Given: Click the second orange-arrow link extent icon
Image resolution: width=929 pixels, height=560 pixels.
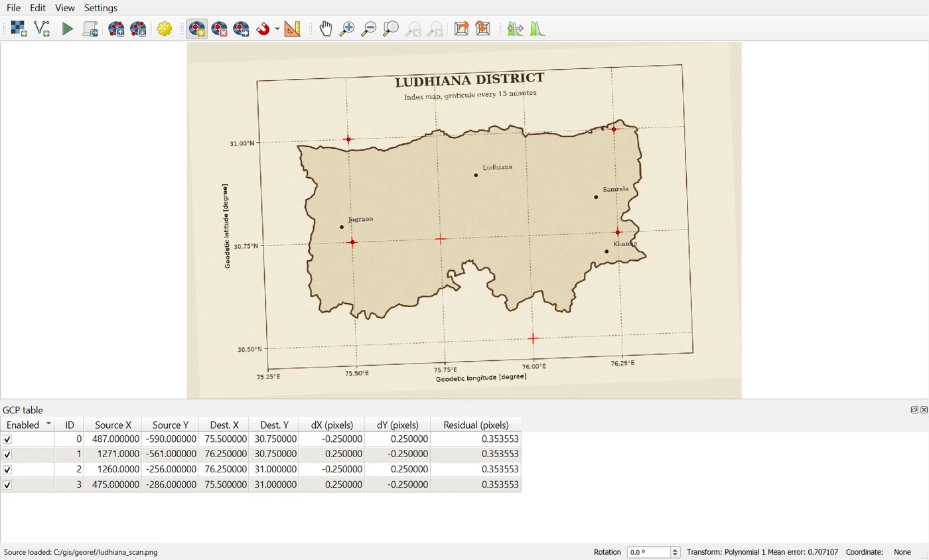Looking at the screenshot, I should 483,29.
